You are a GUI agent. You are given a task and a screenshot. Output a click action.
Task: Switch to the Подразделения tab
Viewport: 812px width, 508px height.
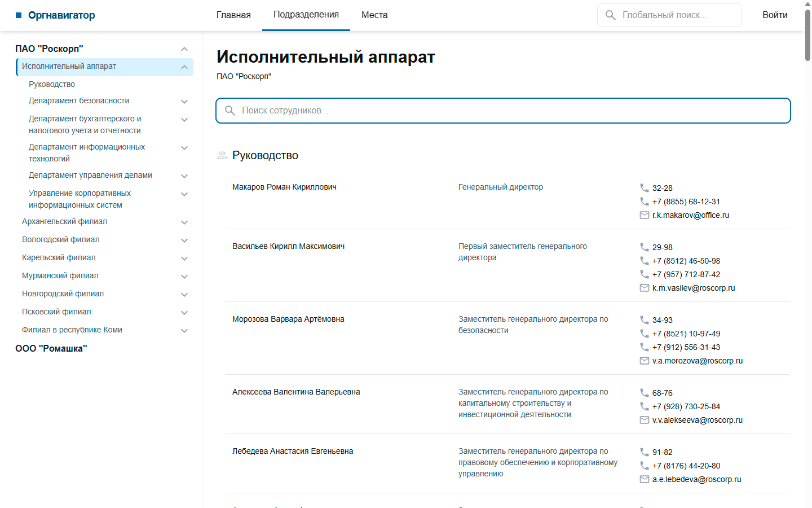pyautogui.click(x=306, y=15)
